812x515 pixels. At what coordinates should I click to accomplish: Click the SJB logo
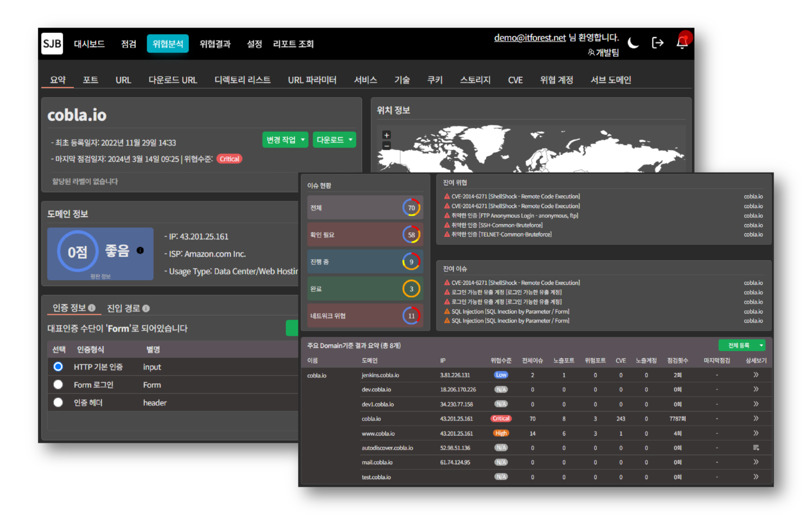click(x=52, y=43)
